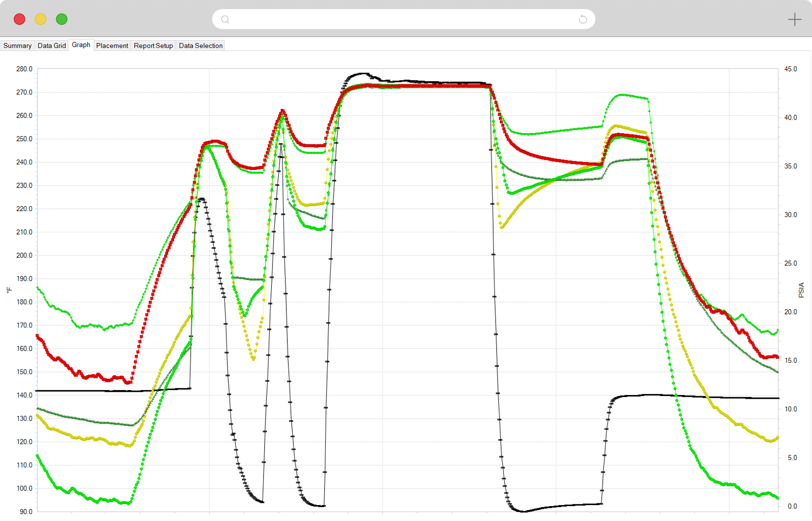Click the plus icon for new tab
The height and width of the screenshot is (521, 812).
(x=794, y=19)
